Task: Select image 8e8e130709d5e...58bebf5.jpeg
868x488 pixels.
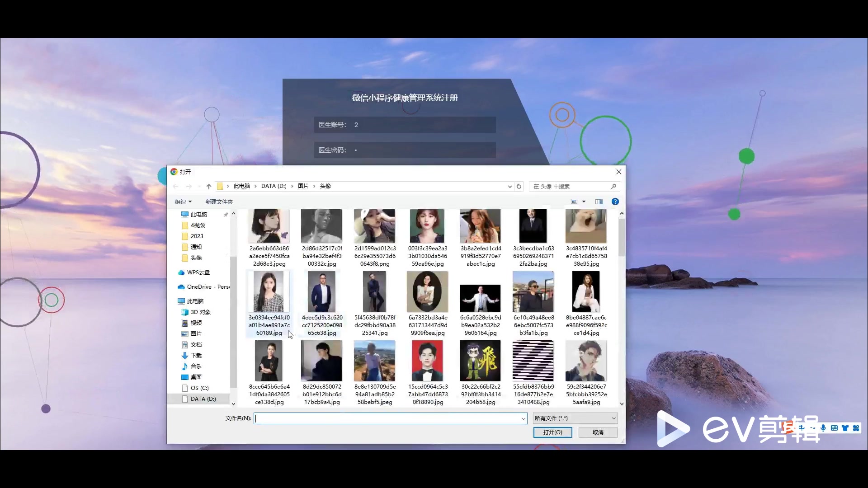Action: 375,373
